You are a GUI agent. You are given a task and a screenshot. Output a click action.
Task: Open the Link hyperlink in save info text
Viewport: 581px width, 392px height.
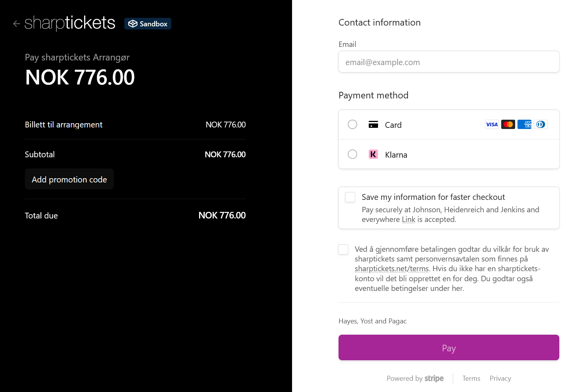click(408, 219)
